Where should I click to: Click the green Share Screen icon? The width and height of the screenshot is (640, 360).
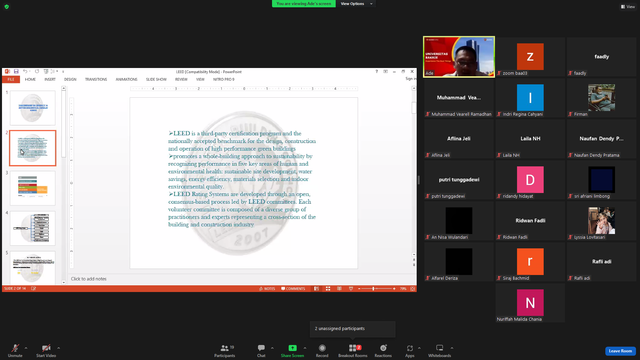292,348
